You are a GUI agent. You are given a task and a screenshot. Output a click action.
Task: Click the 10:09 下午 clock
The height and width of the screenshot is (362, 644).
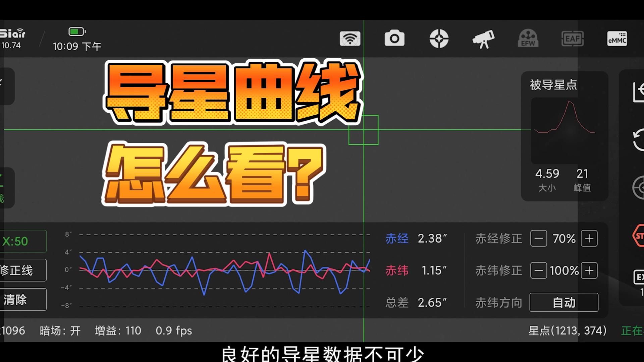pyautogui.click(x=77, y=46)
